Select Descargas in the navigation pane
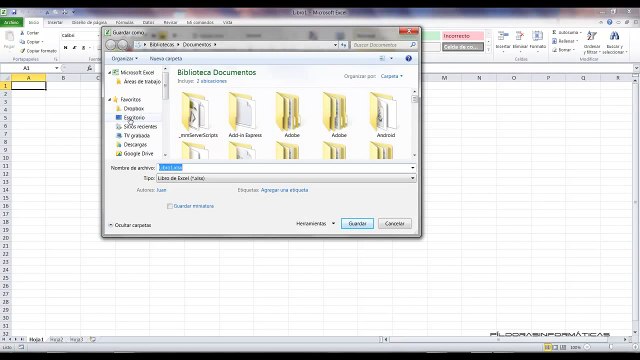The height and width of the screenshot is (360, 640). (135, 144)
